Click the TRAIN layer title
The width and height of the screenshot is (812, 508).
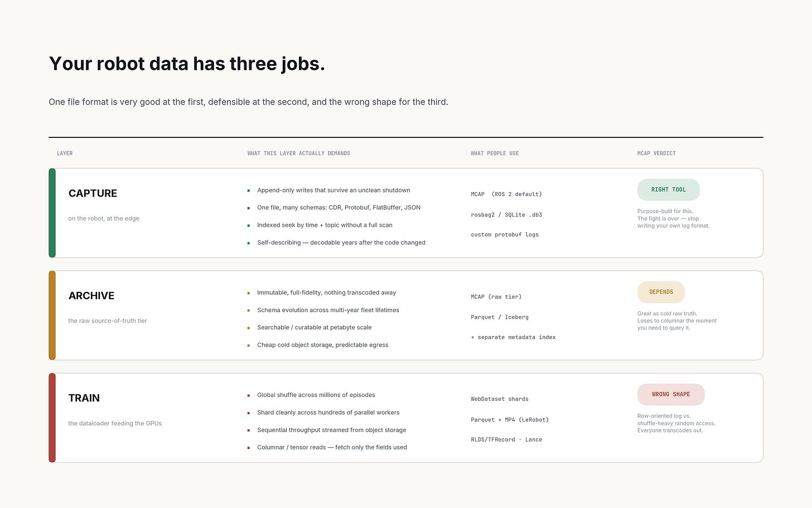(84, 398)
